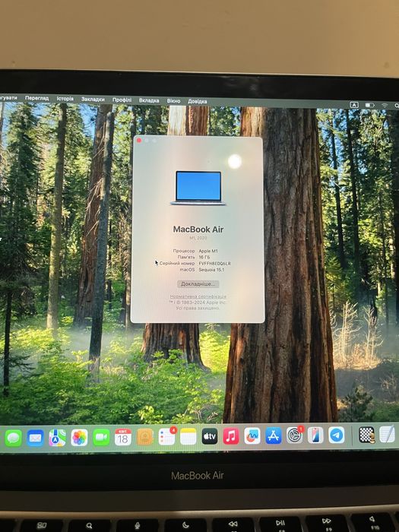Check the battery status icon
This screenshot has height=532, width=399.
pyautogui.click(x=370, y=106)
